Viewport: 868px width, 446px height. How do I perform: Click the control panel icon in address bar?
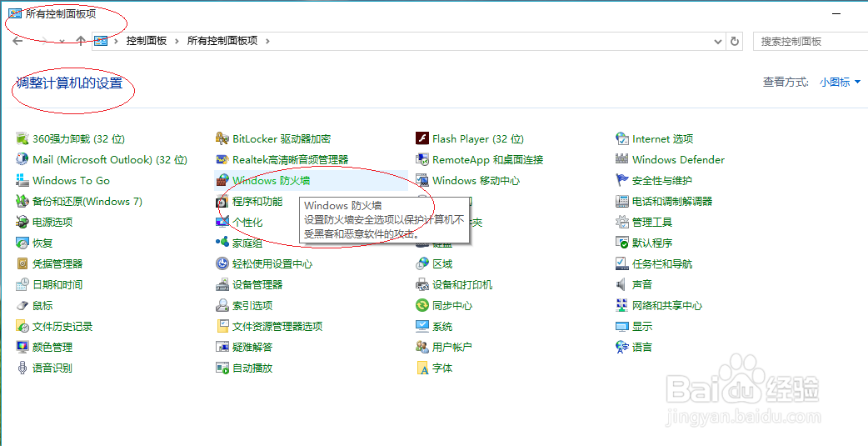(100, 41)
